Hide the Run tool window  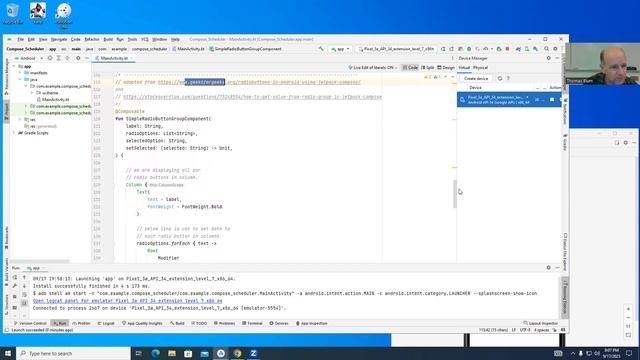pyautogui.click(x=558, y=268)
